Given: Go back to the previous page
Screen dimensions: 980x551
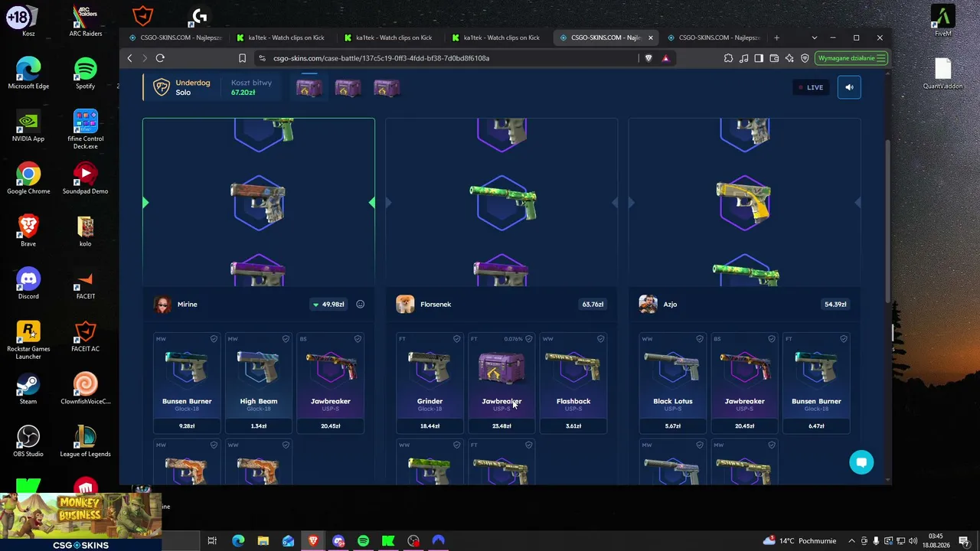Looking at the screenshot, I should pyautogui.click(x=129, y=58).
